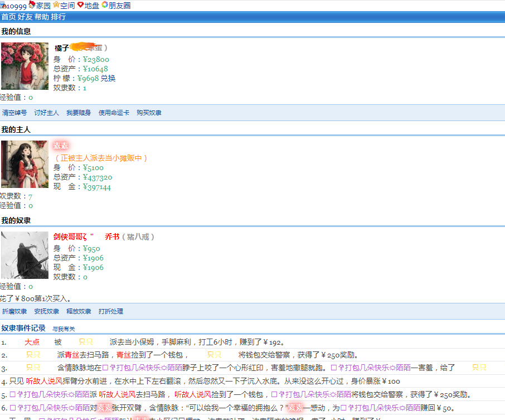Open the 排行 ranking tab
The width and height of the screenshot is (505, 420).
tap(59, 17)
